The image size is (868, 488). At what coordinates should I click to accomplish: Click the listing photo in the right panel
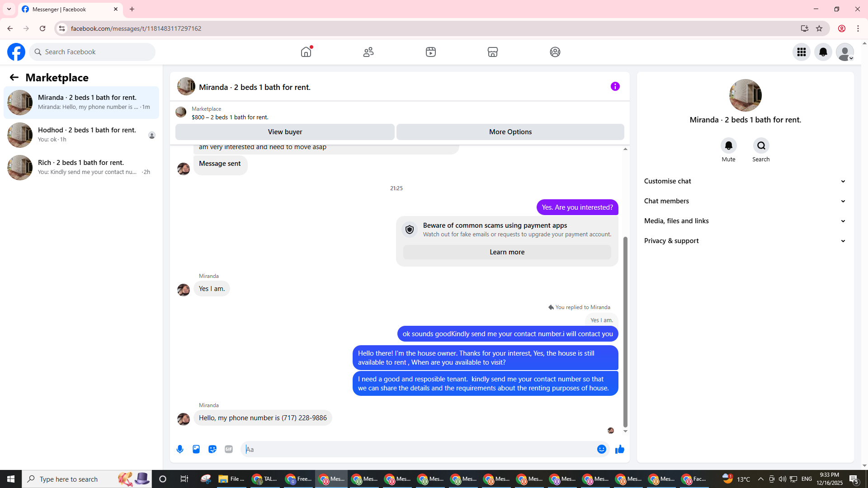pos(745,95)
